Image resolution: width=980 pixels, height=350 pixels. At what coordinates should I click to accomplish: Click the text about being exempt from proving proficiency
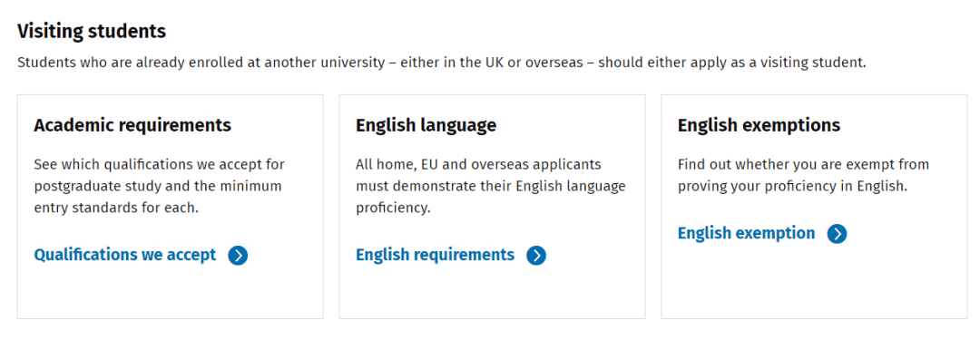(803, 176)
